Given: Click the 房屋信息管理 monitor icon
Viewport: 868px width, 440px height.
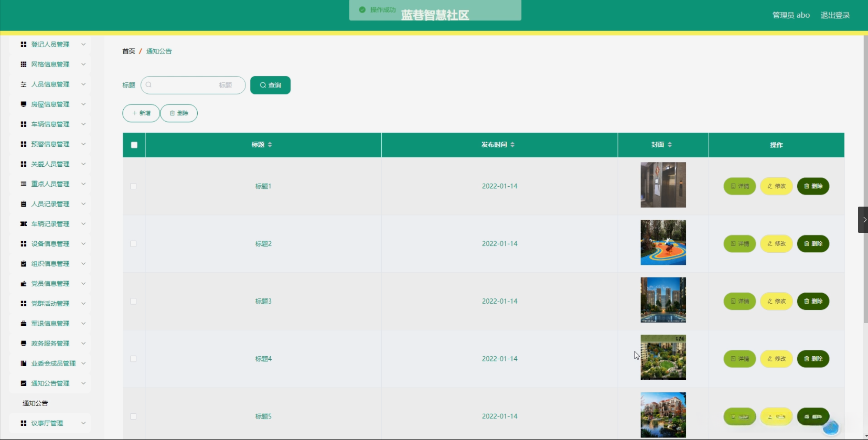Looking at the screenshot, I should (x=24, y=104).
